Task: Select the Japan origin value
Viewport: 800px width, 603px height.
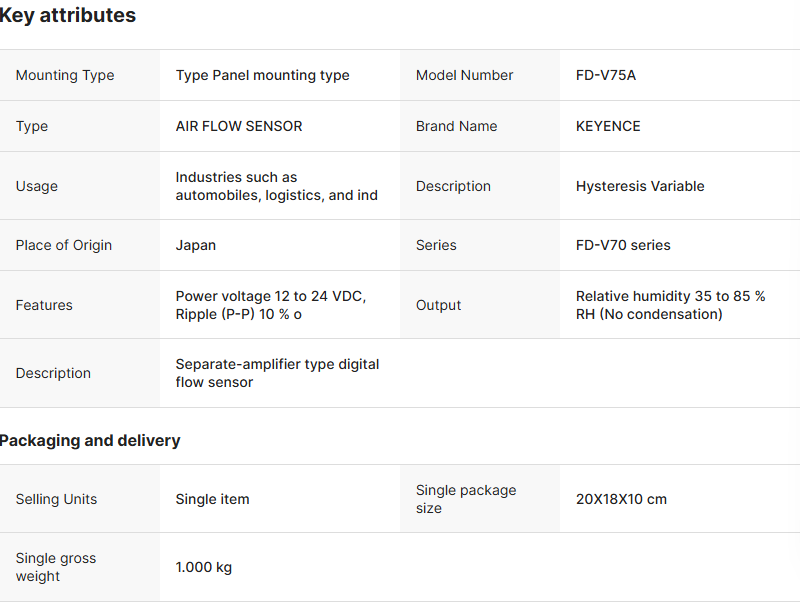Action: [x=195, y=245]
